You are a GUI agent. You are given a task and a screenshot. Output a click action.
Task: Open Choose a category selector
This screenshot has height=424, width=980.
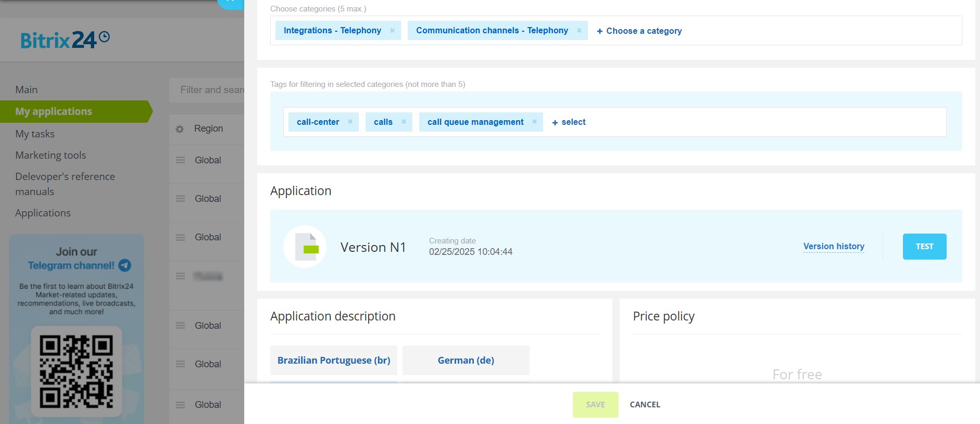[639, 31]
